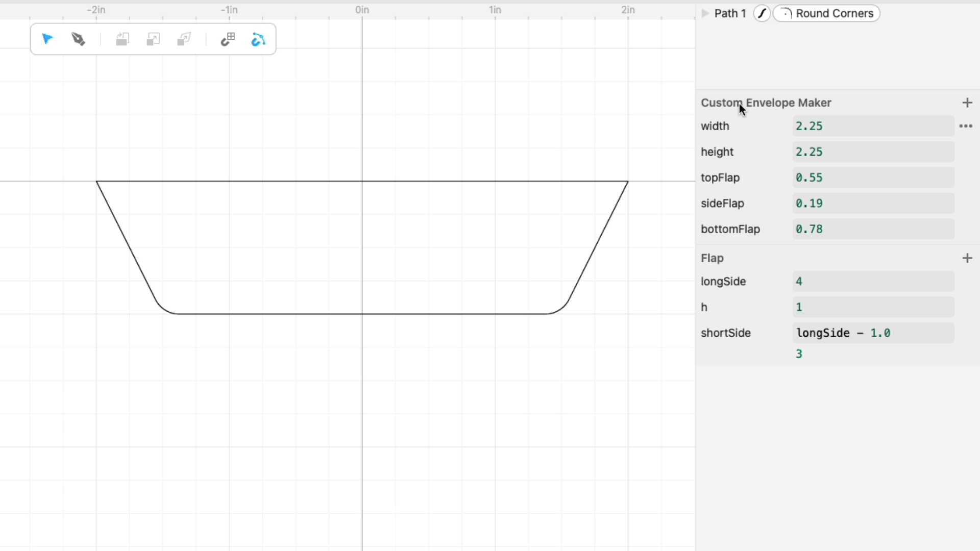The width and height of the screenshot is (980, 551).
Task: Click the h parameter label
Action: (704, 307)
